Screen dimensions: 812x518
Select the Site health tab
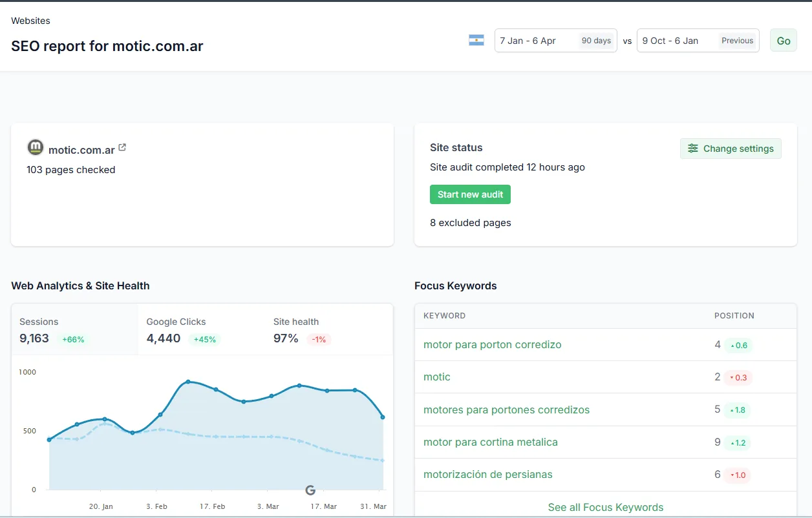pyautogui.click(x=329, y=329)
